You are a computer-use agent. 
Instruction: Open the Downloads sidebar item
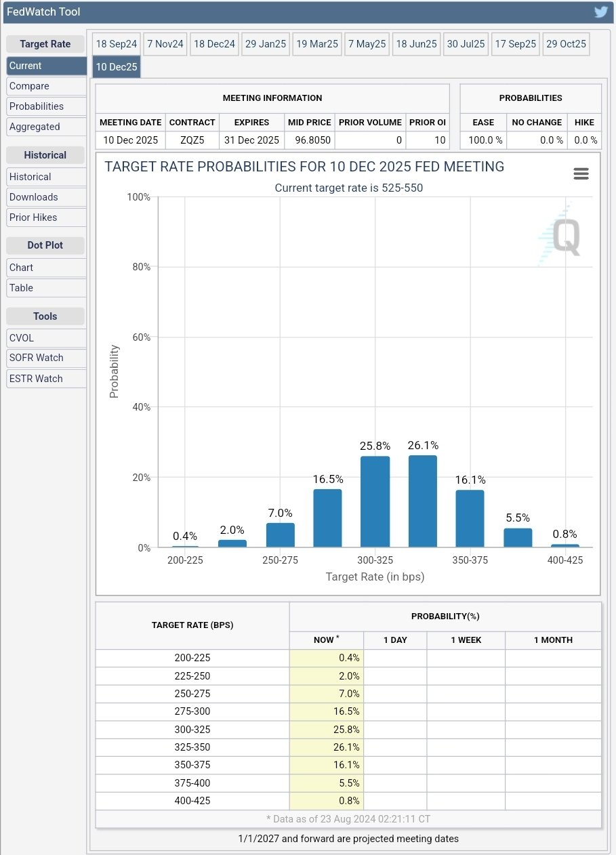[47, 197]
